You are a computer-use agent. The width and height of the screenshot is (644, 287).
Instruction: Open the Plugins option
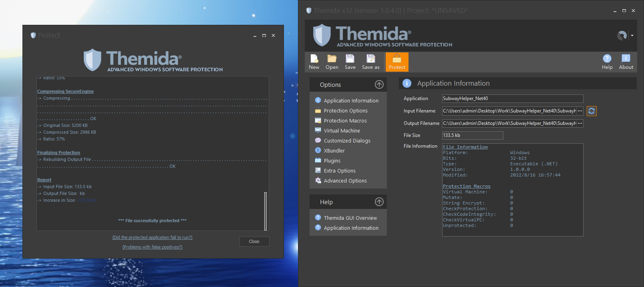[x=328, y=161]
